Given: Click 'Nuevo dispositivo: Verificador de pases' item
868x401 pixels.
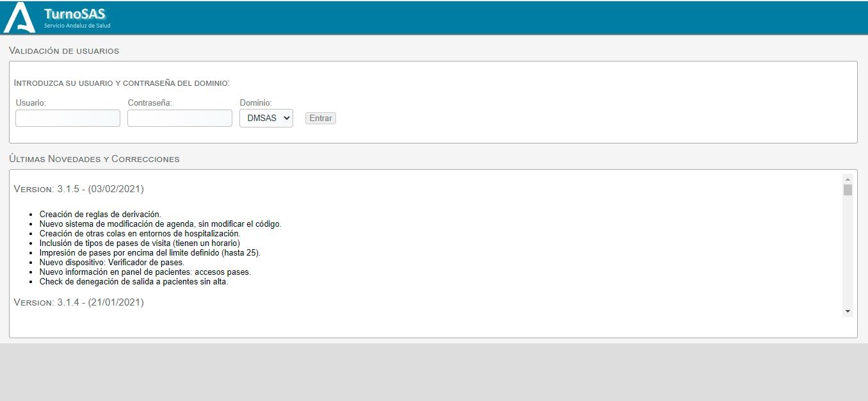Looking at the screenshot, I should point(112,262).
